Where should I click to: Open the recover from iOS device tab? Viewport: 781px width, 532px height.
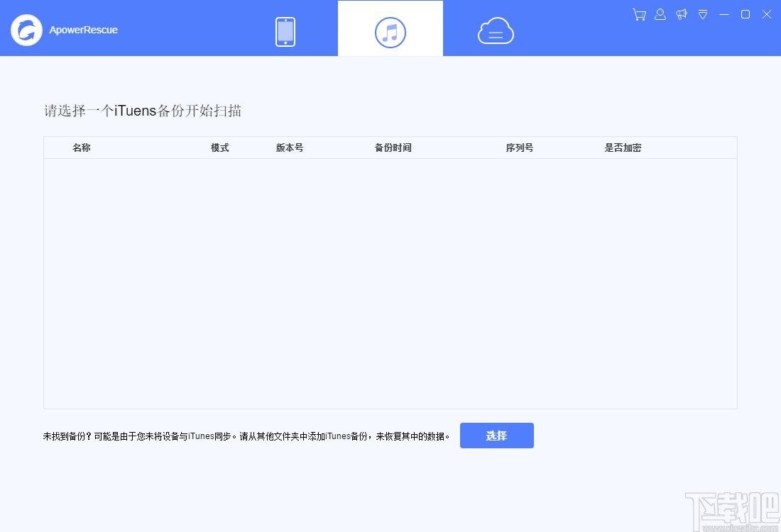(x=285, y=32)
